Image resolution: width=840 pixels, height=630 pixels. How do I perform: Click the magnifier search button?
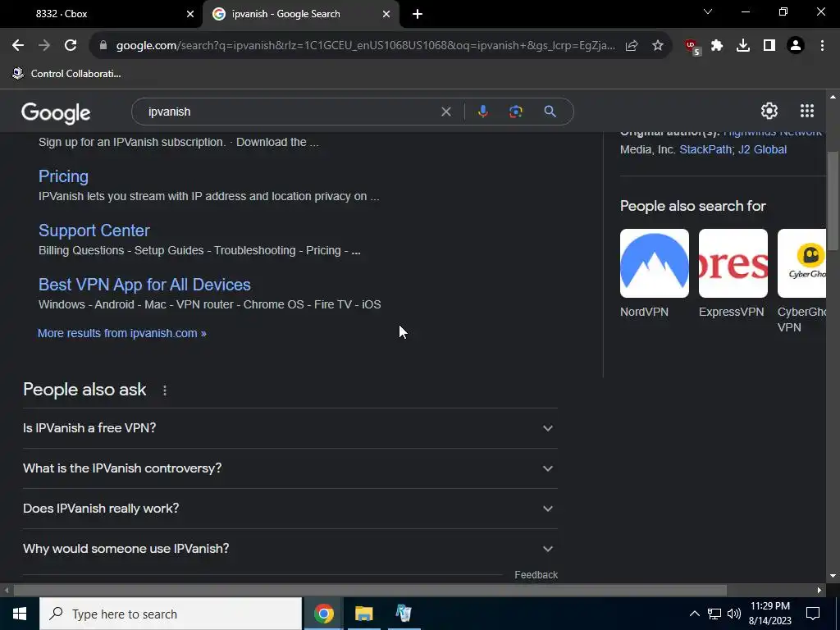click(x=550, y=112)
